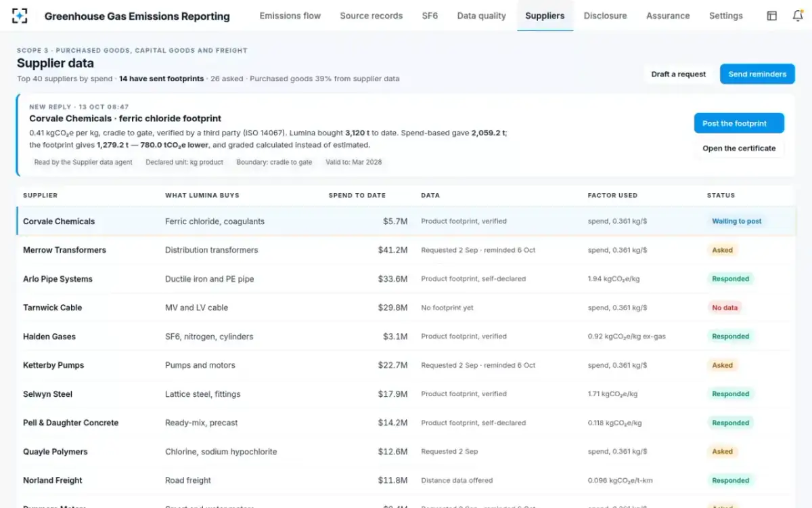Click '1.94 kgCO₂e/kg' factor value
Viewport: 812px width, 508px height.
point(614,279)
